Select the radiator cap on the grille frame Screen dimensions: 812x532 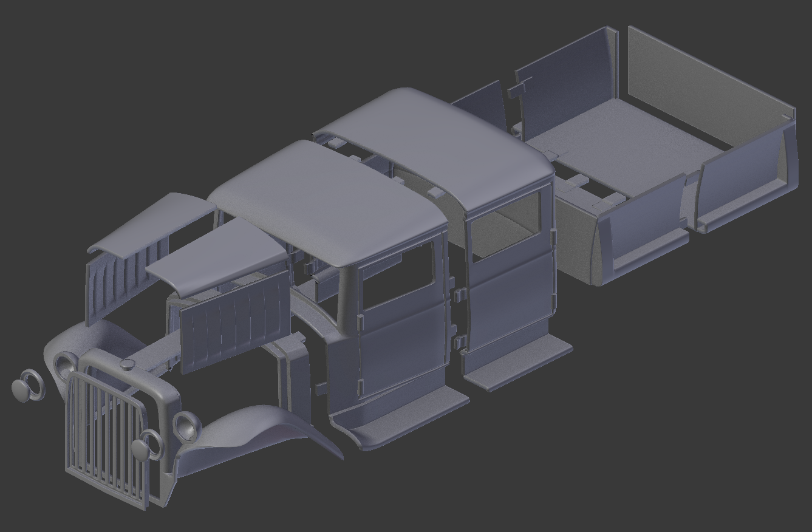coord(128,364)
